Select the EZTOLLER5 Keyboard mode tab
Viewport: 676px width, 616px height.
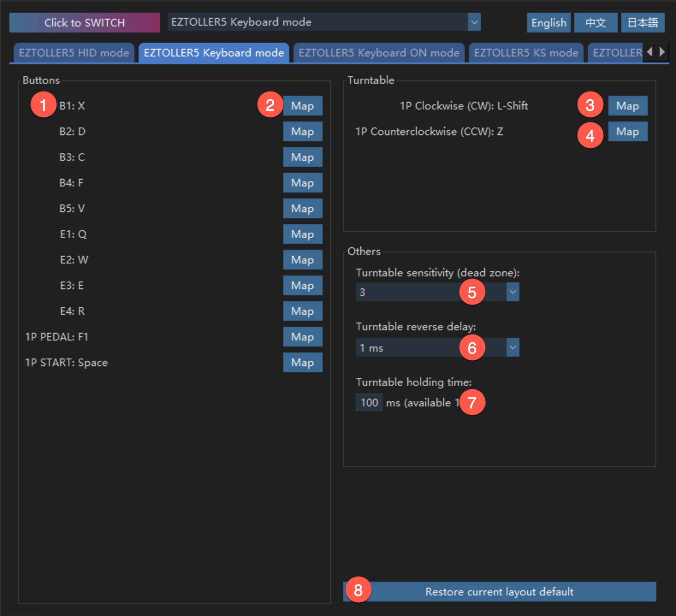(214, 53)
